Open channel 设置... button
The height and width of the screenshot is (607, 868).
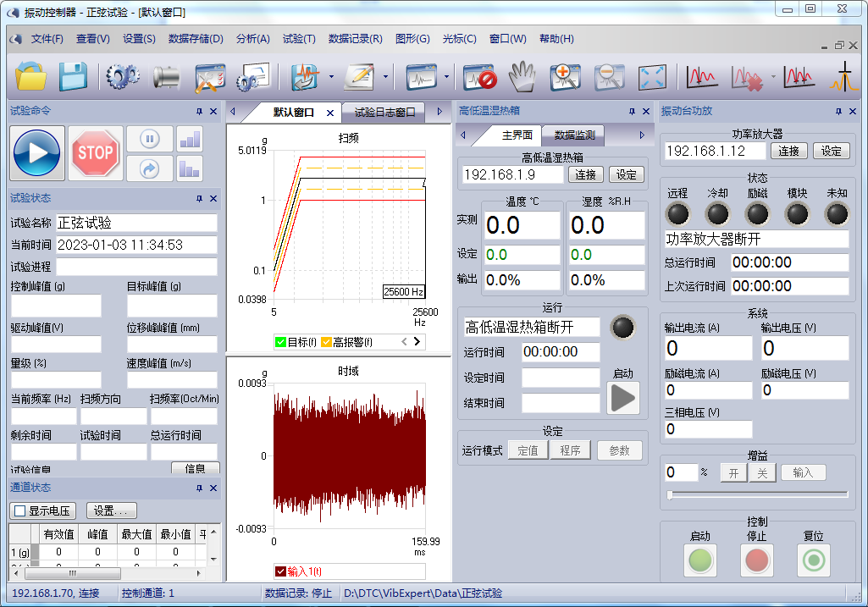pos(111,510)
